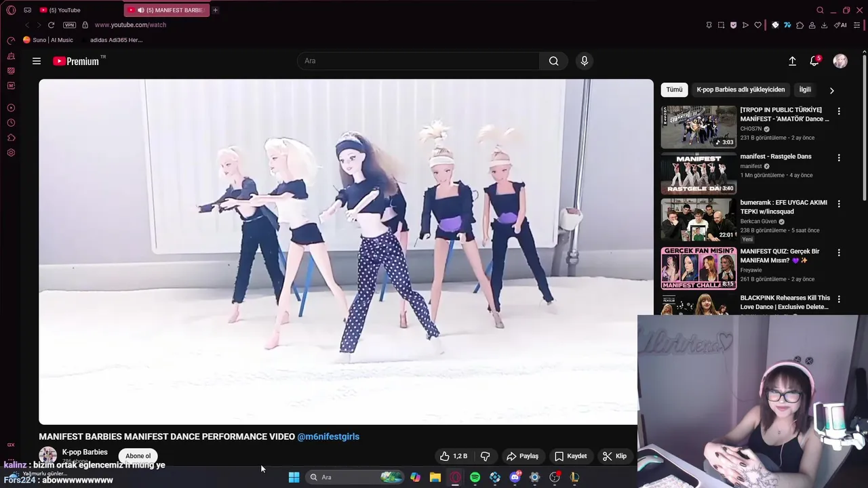Click the pinboard pin icon in toolbar
This screenshot has width=868, height=488.
tap(709, 25)
